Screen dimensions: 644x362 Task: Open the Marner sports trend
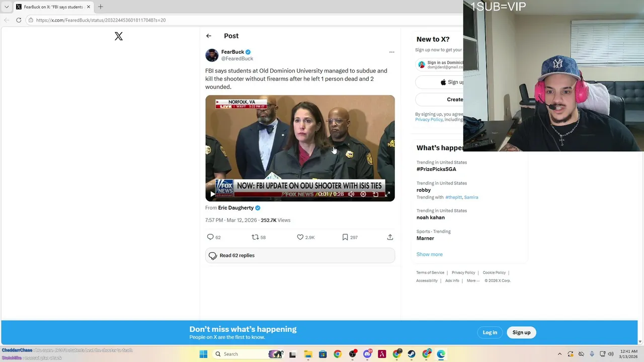[x=425, y=238]
